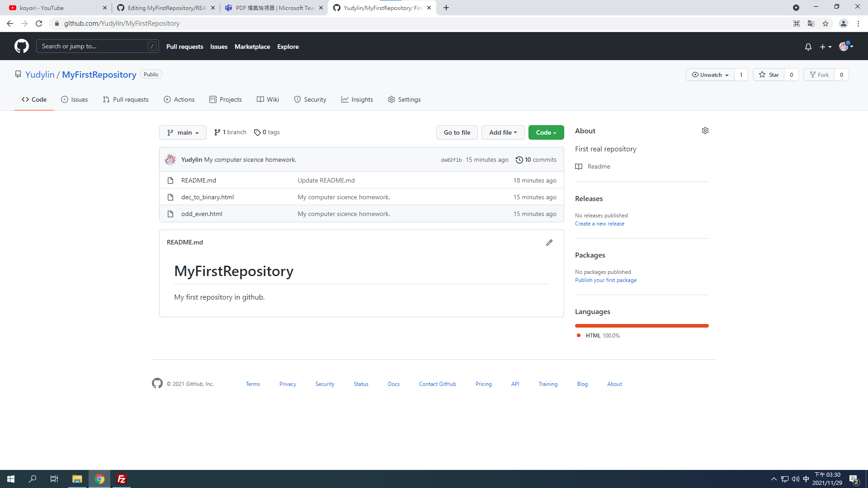
Task: View history via the 10 commits clock icon
Action: (519, 160)
